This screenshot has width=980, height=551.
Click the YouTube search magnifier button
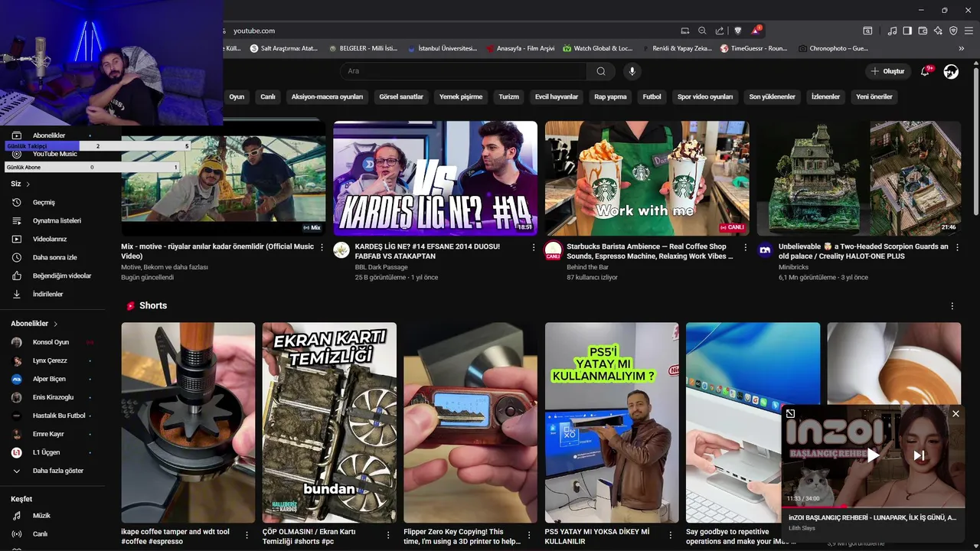[601, 71]
